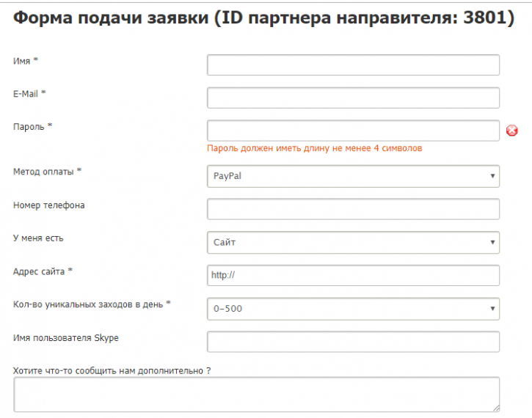Click the Метод оплаты * label
Image resolution: width=532 pixels, height=418 pixels.
pyautogui.click(x=47, y=172)
